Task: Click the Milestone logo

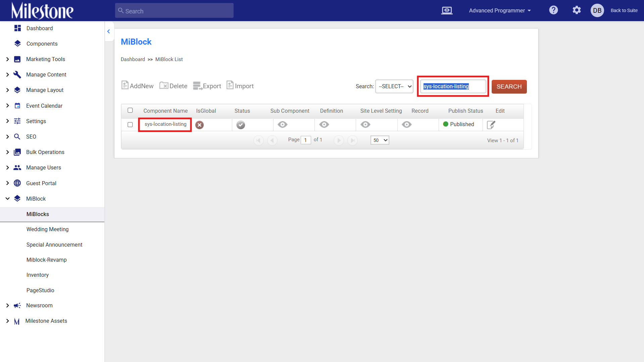Action: tap(42, 10)
